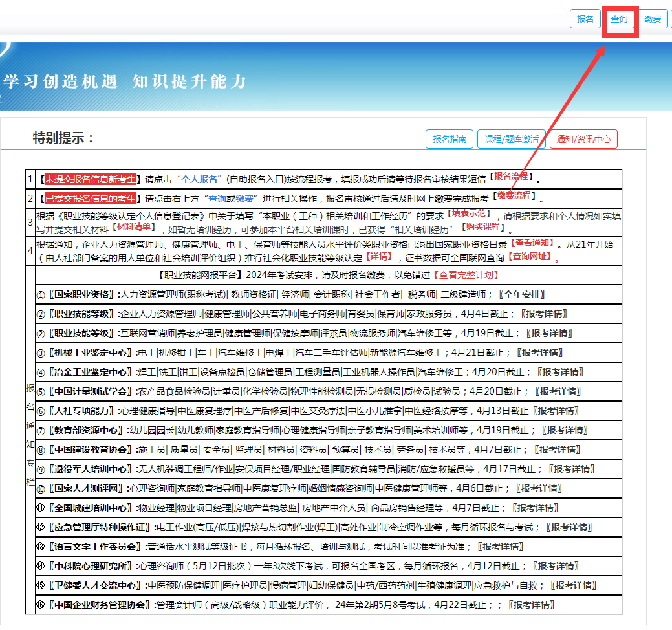Click the 特别提示 section heading
The image size is (672, 630).
coord(63,138)
